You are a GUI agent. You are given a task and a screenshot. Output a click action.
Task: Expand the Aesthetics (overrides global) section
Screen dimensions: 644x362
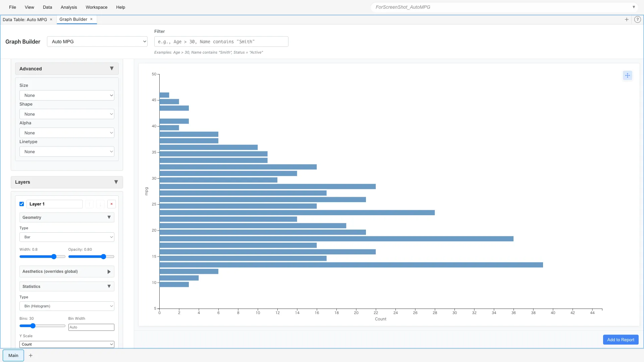tap(109, 271)
